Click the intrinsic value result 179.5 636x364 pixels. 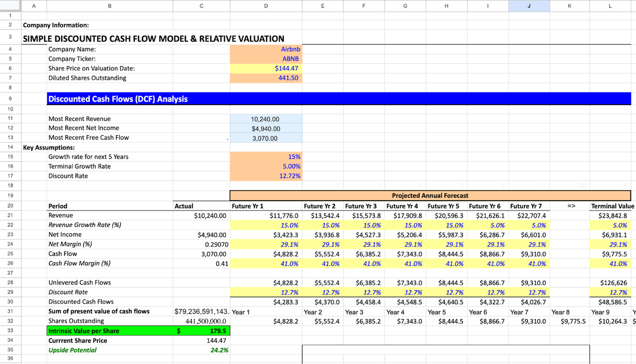[x=201, y=331]
